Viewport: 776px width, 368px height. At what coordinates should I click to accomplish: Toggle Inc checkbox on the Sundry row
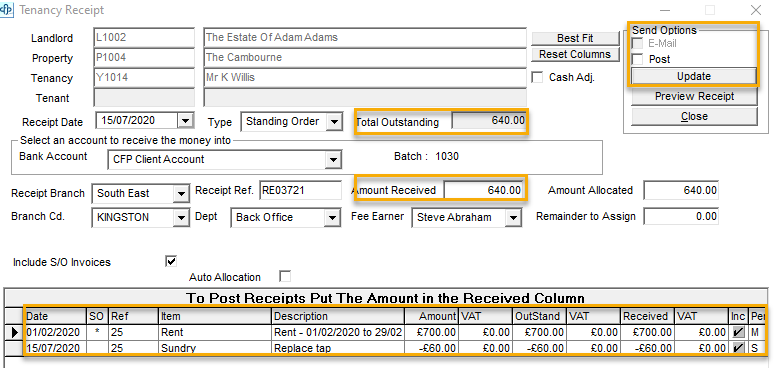tap(738, 348)
